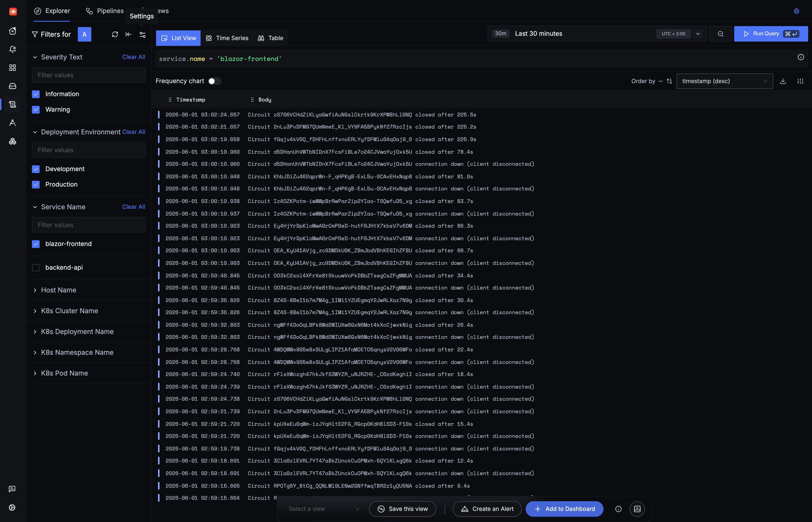Click the Run Query button

(771, 34)
